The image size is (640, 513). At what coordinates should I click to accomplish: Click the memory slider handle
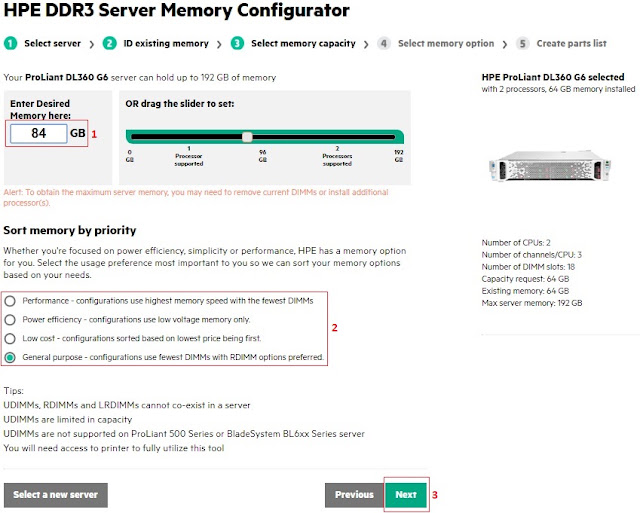(x=247, y=137)
